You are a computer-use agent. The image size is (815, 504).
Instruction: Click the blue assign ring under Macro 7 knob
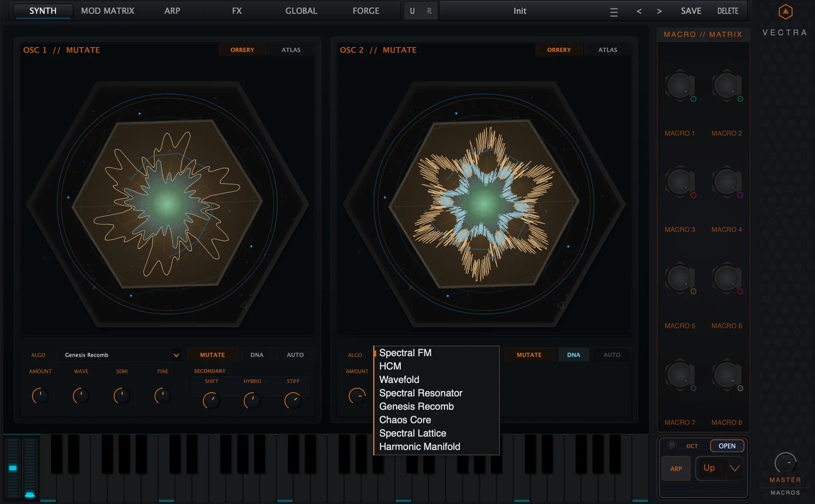point(693,388)
